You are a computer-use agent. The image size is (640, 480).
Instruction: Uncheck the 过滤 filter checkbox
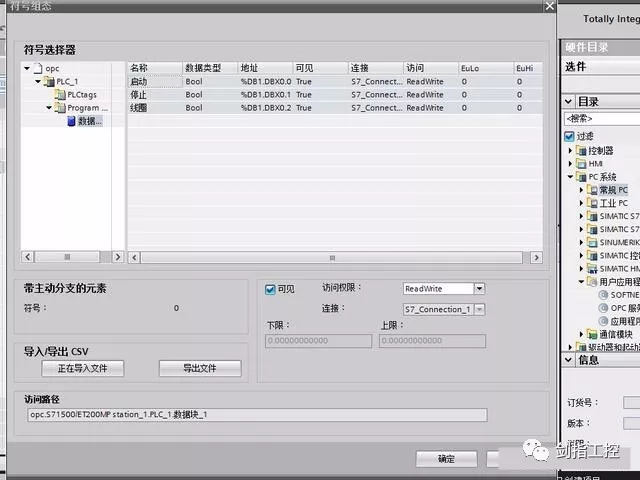570,136
